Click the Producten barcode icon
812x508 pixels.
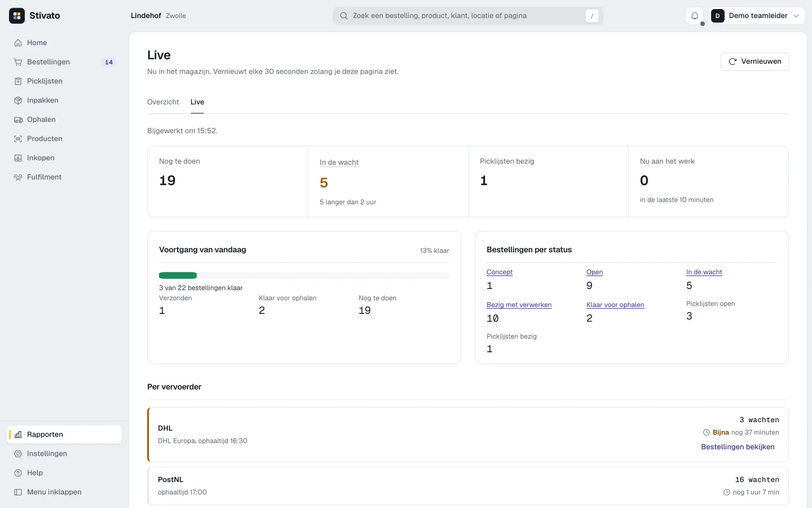18,139
